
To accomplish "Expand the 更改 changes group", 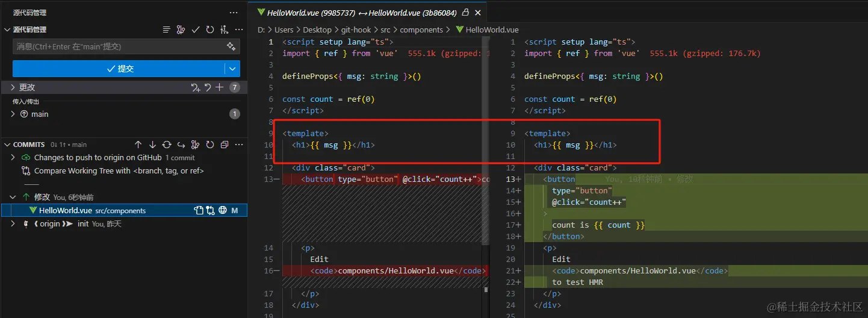I will (13, 87).
